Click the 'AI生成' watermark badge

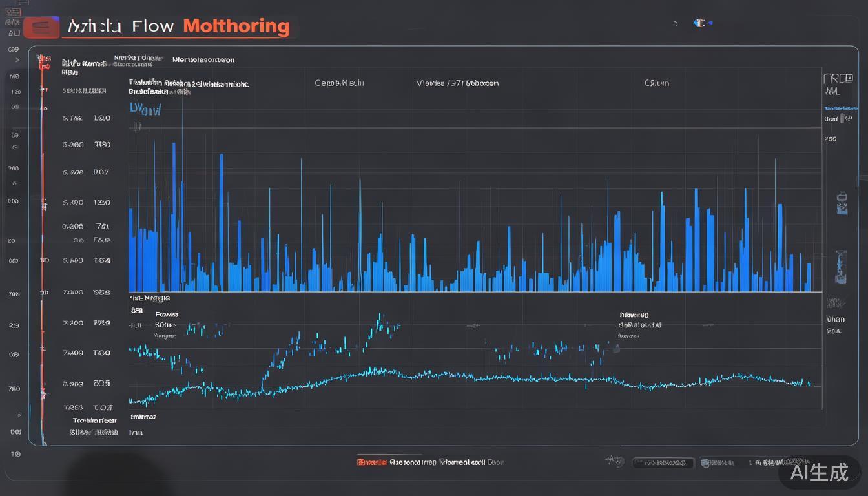pyautogui.click(x=820, y=472)
